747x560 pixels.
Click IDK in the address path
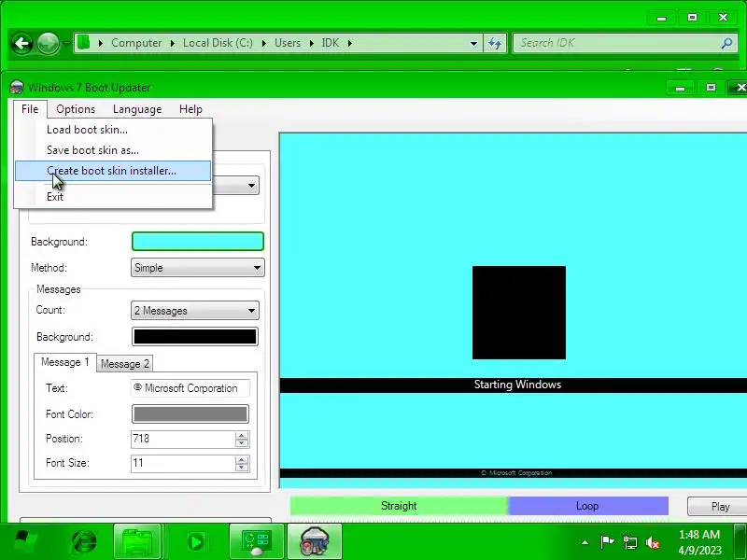point(331,43)
